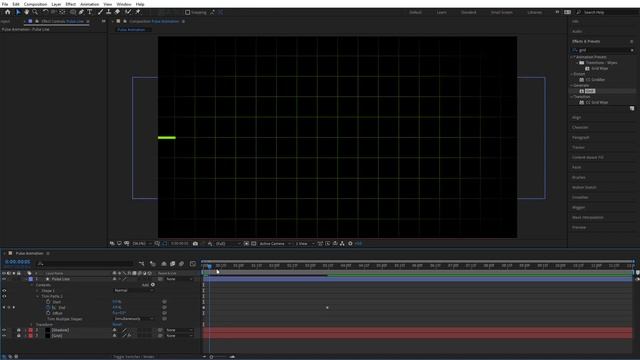
Task: Open the File menu
Action: click(5, 4)
